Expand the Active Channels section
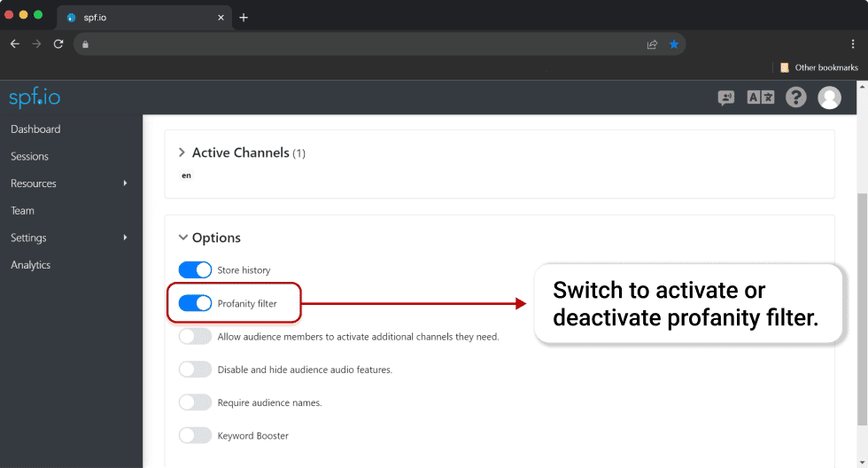This screenshot has width=868, height=468. [x=182, y=152]
